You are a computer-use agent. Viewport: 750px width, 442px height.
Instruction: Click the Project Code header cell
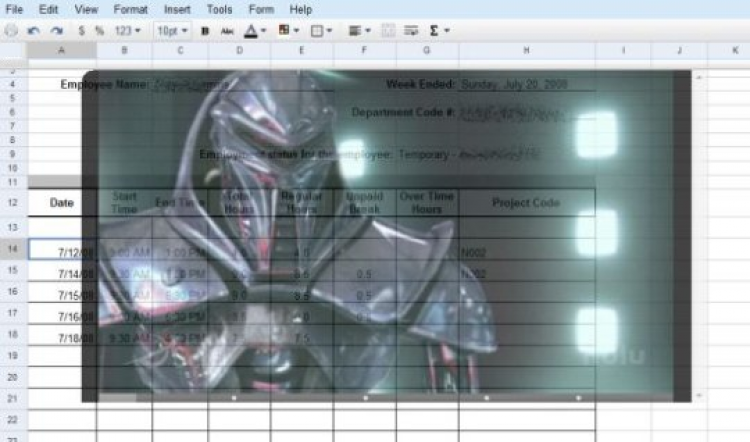click(526, 203)
